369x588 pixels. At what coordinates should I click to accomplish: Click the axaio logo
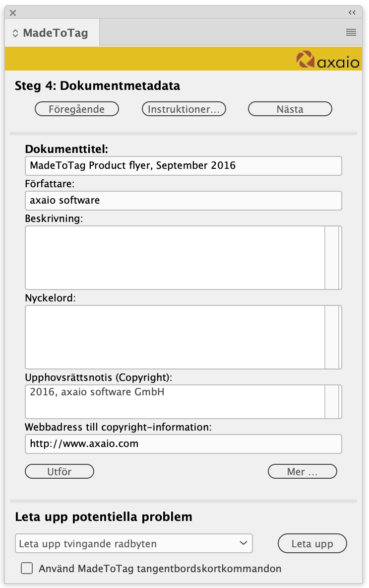coord(328,60)
